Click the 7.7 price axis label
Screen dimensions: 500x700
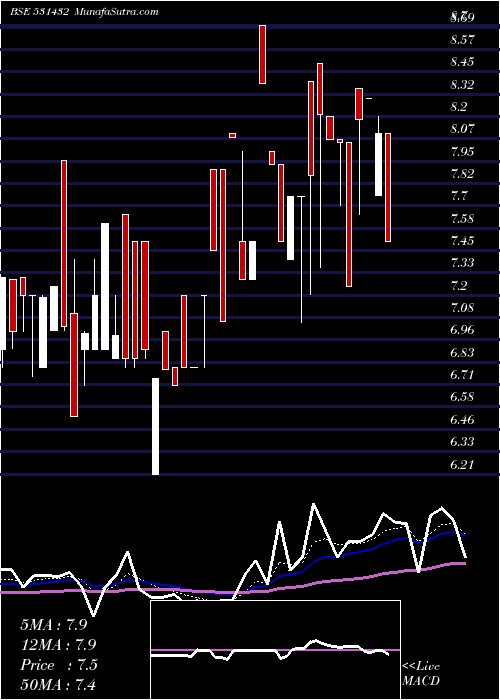coord(459,196)
